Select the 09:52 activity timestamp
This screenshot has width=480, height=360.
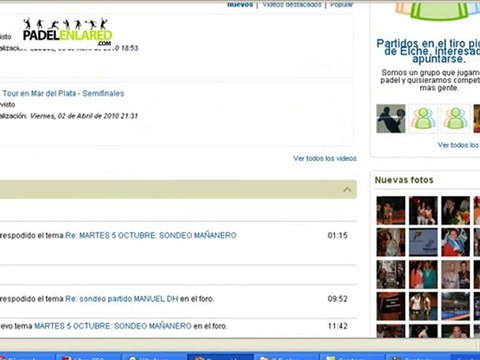click(x=337, y=299)
